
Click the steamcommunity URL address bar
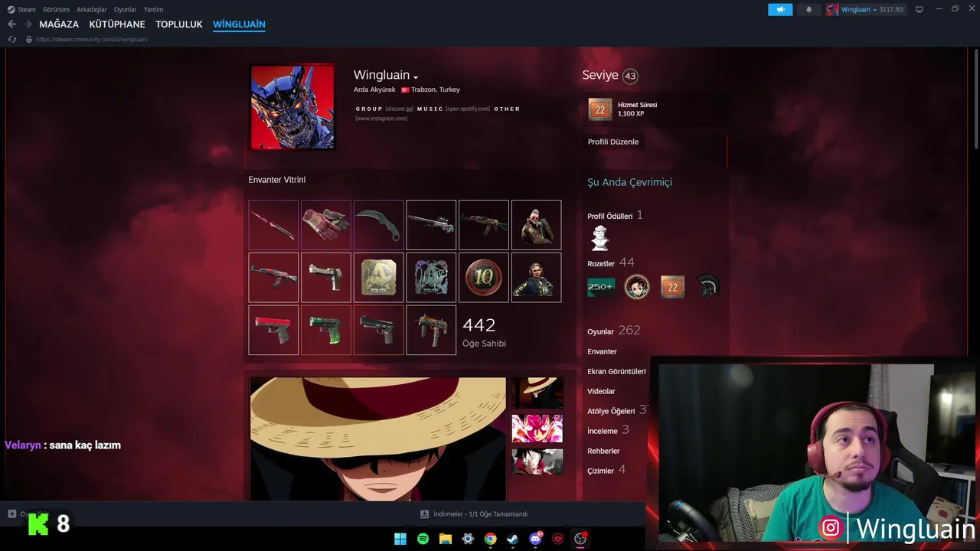click(x=92, y=39)
